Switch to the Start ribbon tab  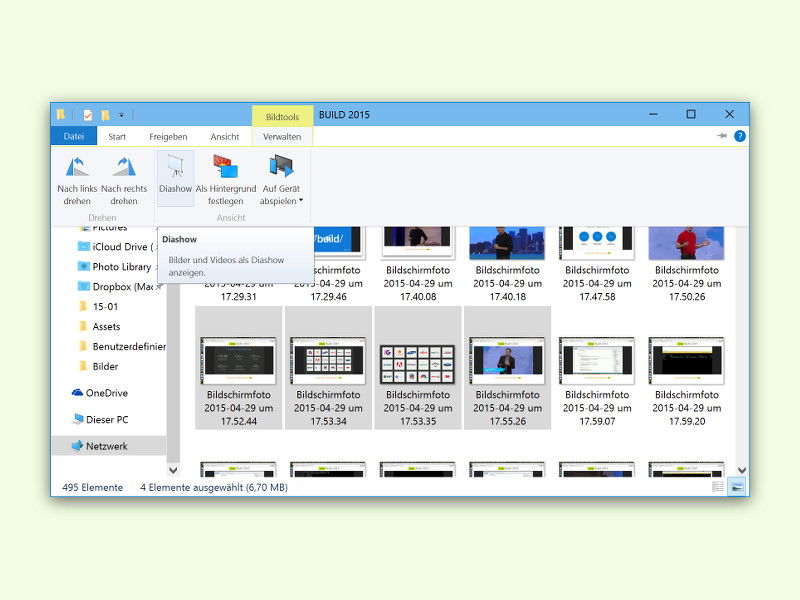point(117,137)
